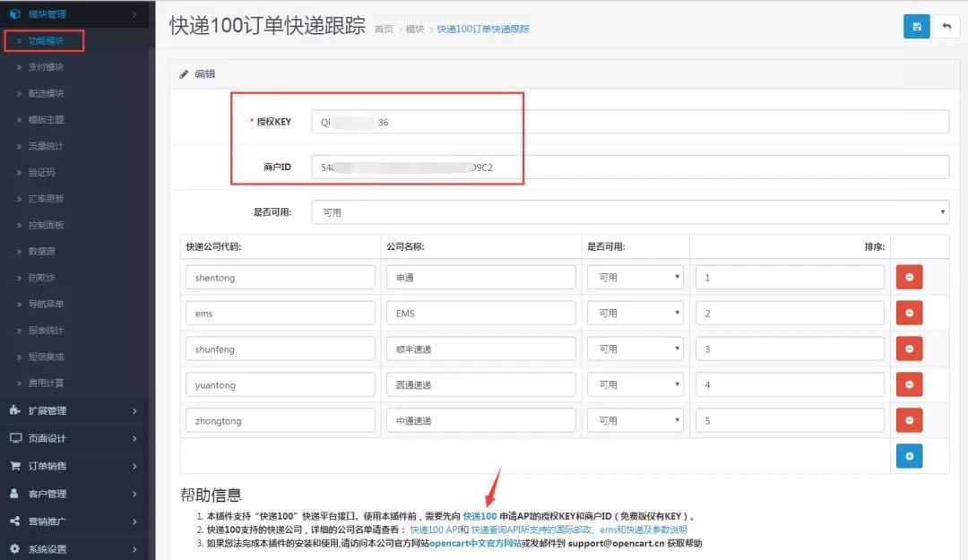Open 支付模块 in the sidebar
968x560 pixels.
pos(47,66)
